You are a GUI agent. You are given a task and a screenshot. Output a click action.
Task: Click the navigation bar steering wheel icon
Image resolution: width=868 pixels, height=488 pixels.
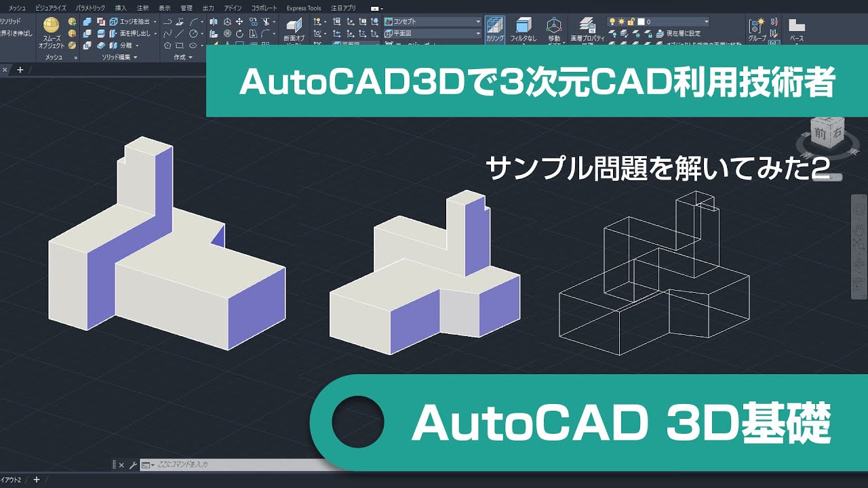[859, 210]
